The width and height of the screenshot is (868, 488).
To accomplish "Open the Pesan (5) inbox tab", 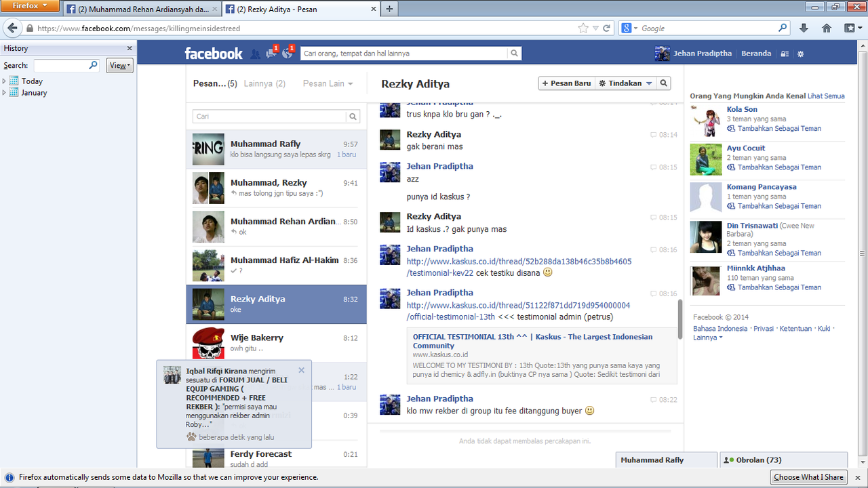I will pyautogui.click(x=214, y=83).
